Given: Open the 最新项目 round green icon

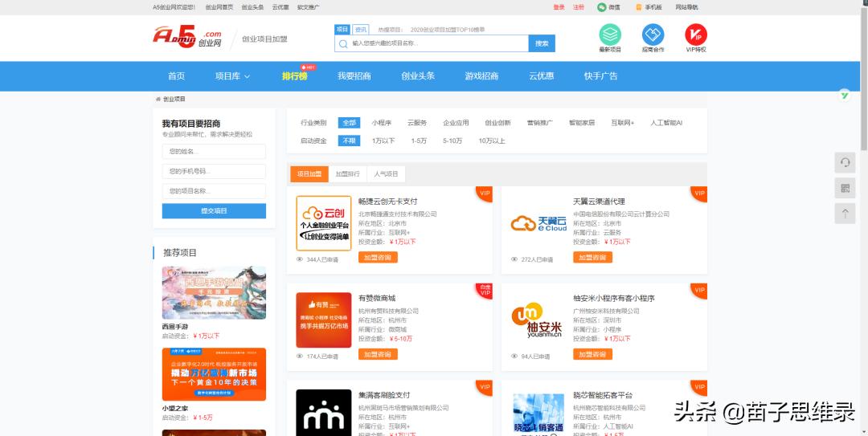Looking at the screenshot, I should 610,35.
